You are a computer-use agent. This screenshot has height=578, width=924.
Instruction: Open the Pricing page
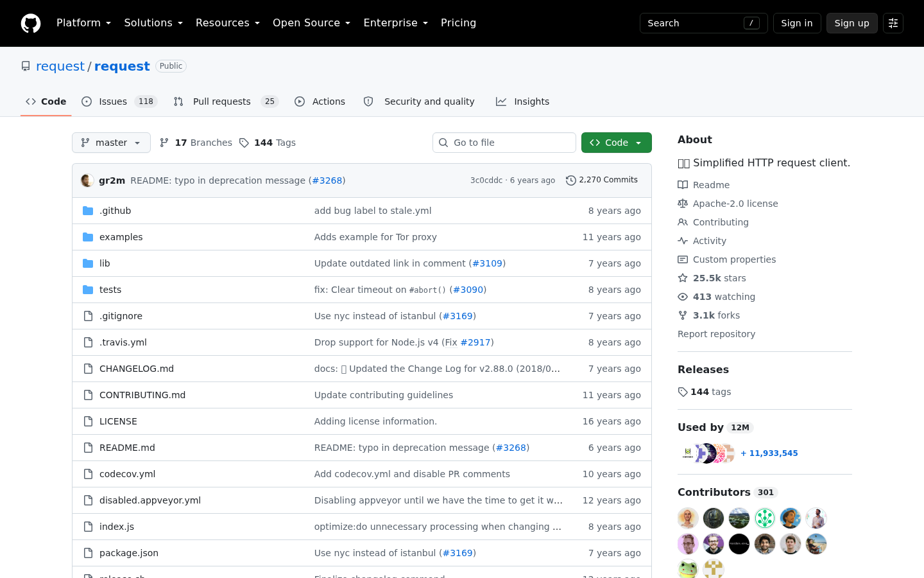point(458,23)
